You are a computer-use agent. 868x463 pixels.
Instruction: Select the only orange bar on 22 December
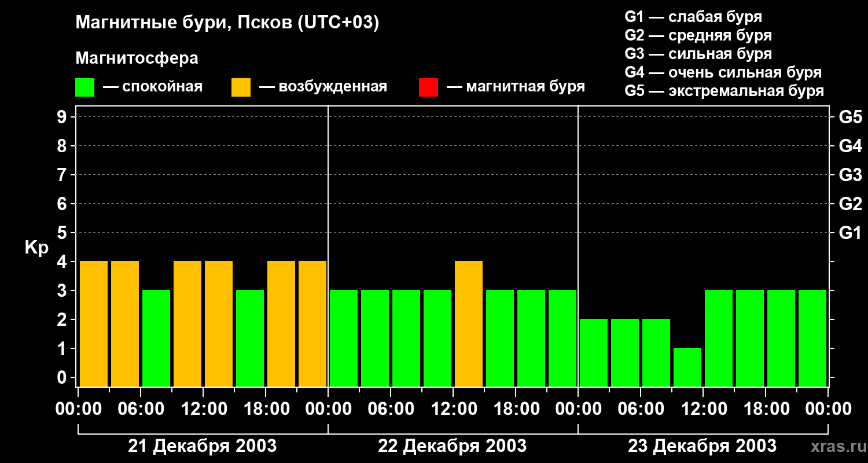[x=469, y=324]
